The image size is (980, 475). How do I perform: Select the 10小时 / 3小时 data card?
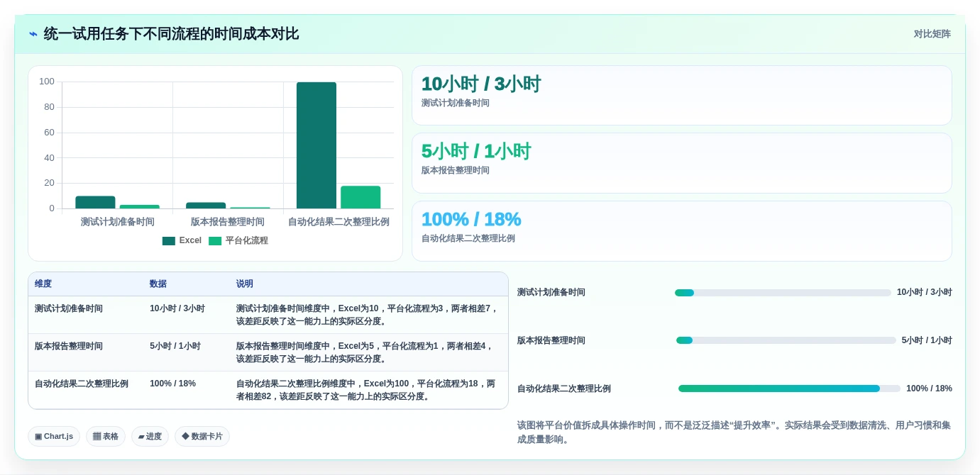click(681, 96)
